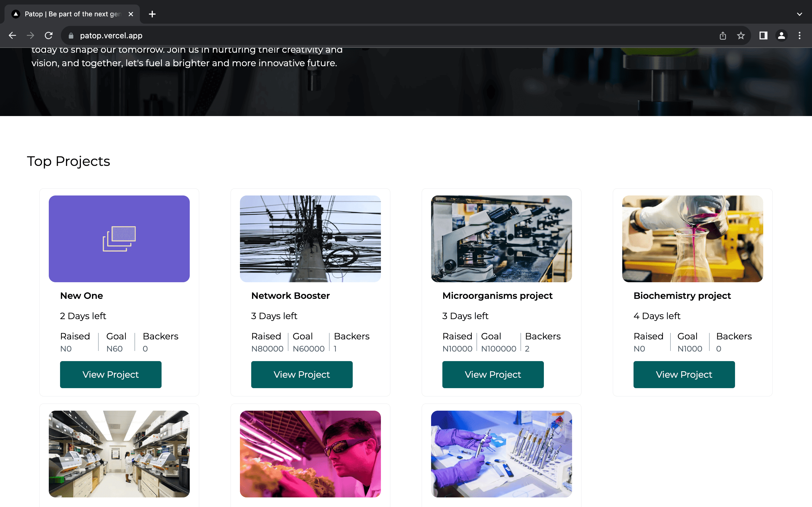Close the Patop tab
The width and height of the screenshot is (812, 507).
coord(131,14)
